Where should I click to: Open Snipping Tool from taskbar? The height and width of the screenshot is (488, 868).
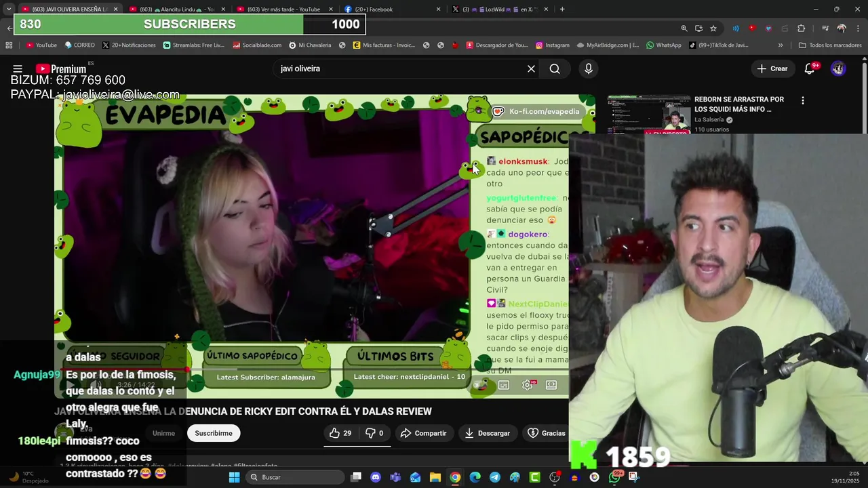tap(633, 477)
